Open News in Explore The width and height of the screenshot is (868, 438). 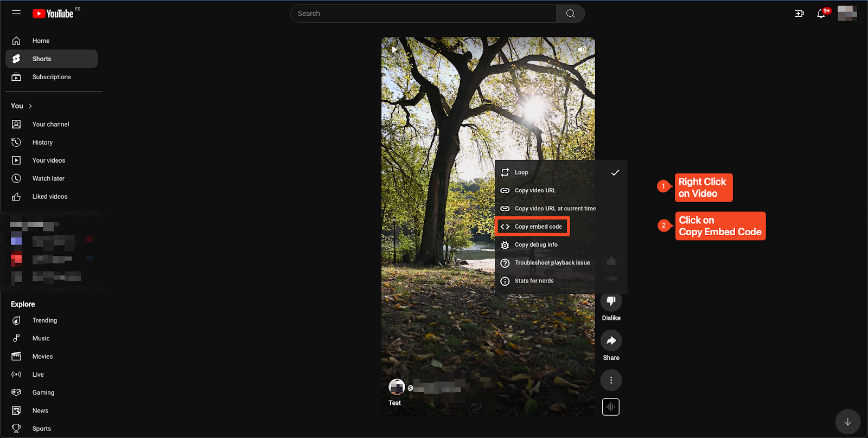[x=52, y=410]
